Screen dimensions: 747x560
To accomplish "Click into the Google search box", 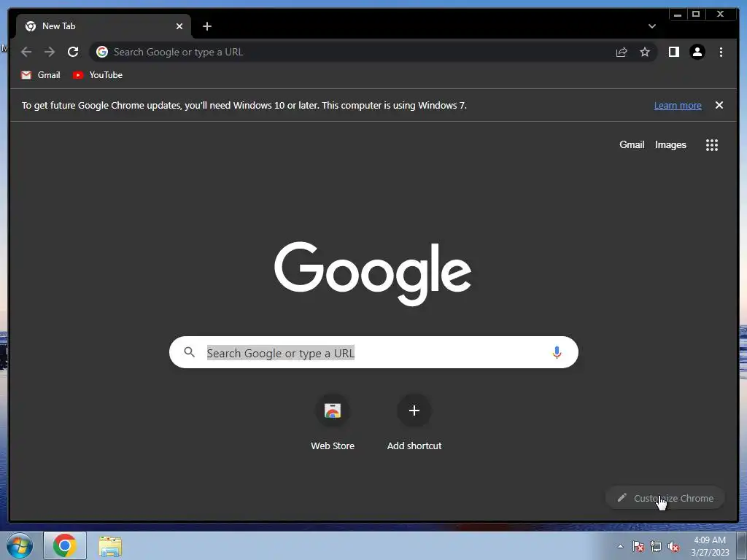I will [x=373, y=352].
